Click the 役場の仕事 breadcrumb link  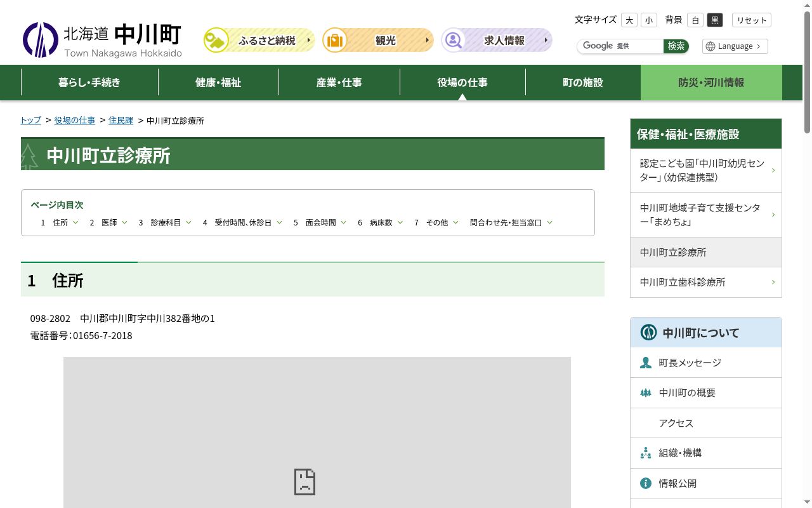tap(75, 120)
